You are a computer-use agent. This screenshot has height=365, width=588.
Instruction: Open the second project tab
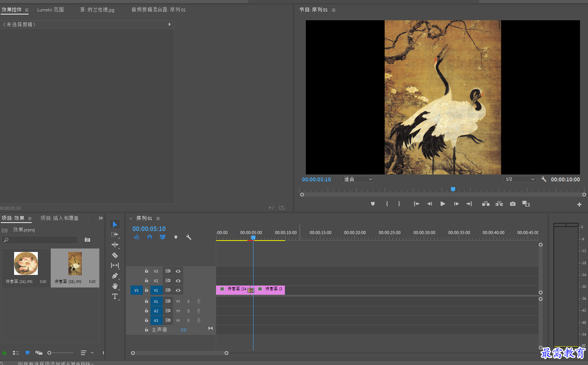(x=60, y=218)
